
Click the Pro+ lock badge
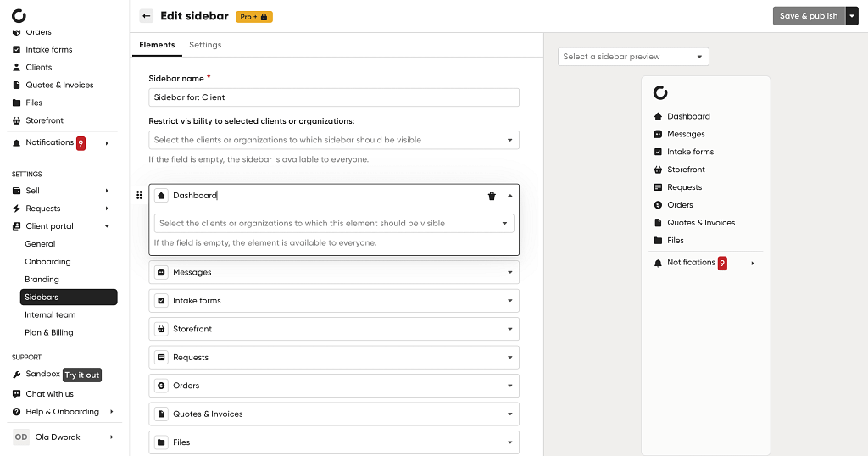pos(254,17)
